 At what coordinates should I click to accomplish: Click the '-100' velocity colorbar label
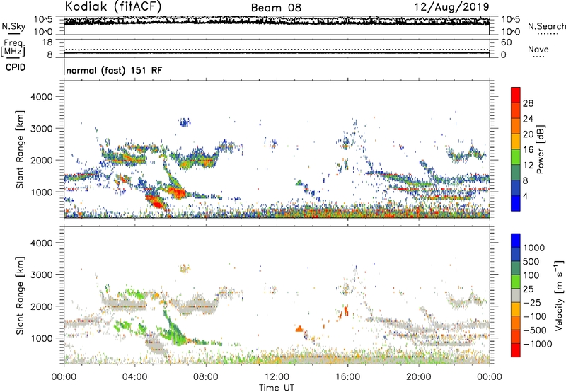(x=535, y=316)
